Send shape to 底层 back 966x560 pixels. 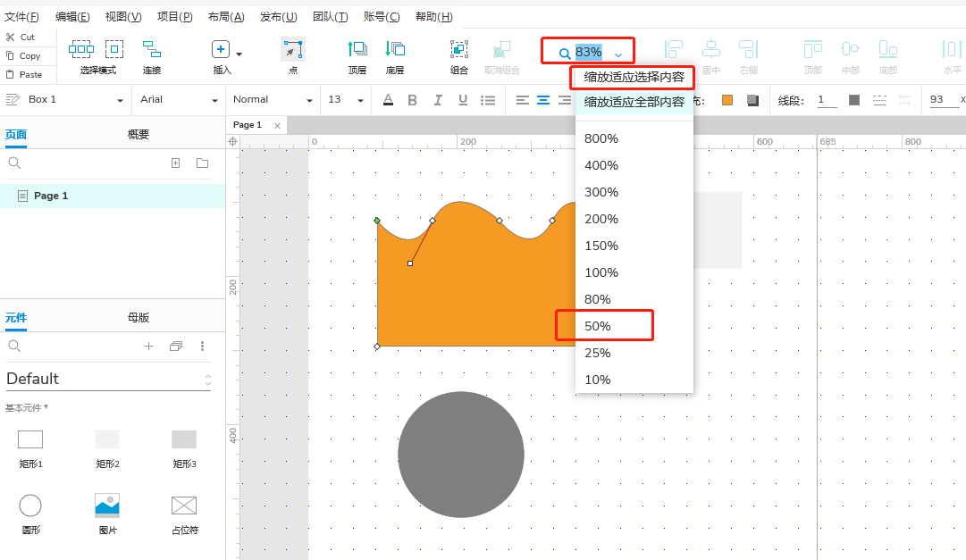pyautogui.click(x=395, y=48)
